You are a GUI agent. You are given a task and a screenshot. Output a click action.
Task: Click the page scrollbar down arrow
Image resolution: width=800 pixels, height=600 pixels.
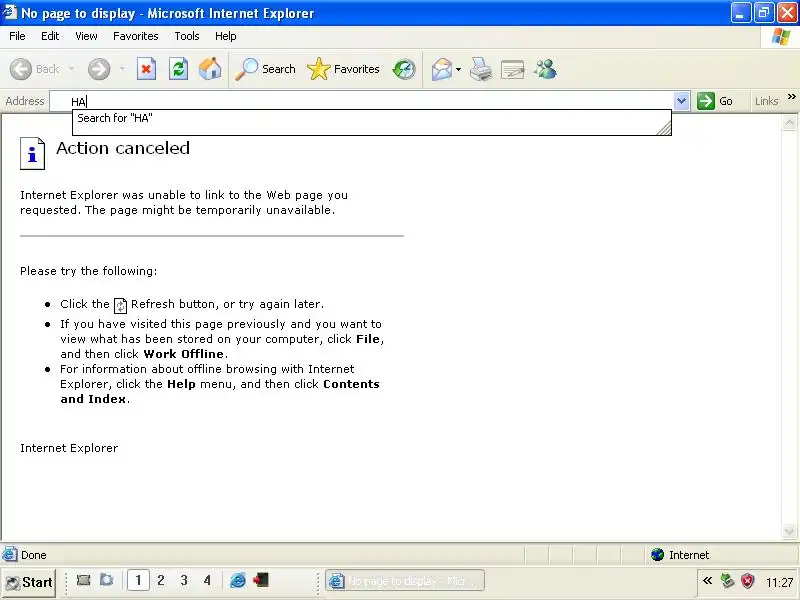coord(789,532)
